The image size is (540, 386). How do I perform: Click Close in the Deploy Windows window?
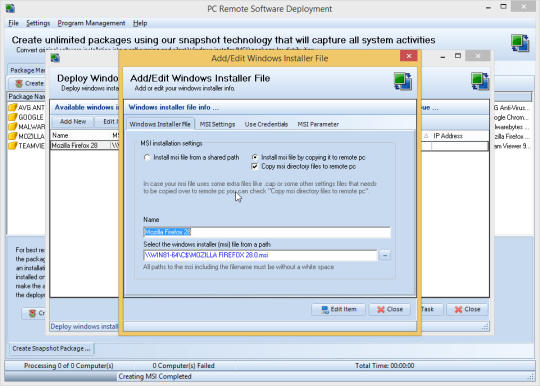467,309
